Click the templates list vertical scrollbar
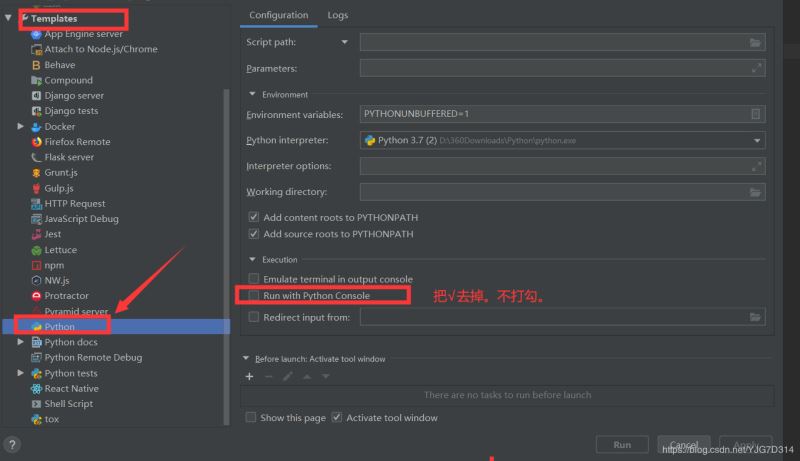The height and width of the screenshot is (461, 800). 227,257
